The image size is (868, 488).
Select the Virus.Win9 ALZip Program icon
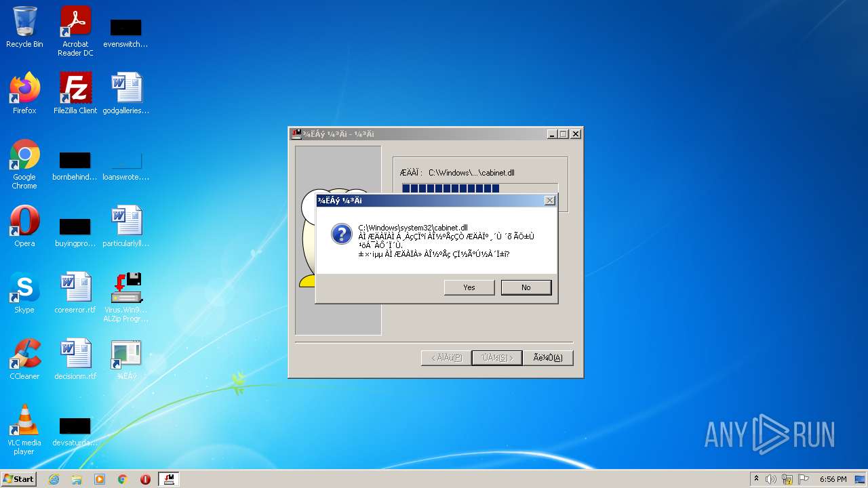(x=126, y=297)
